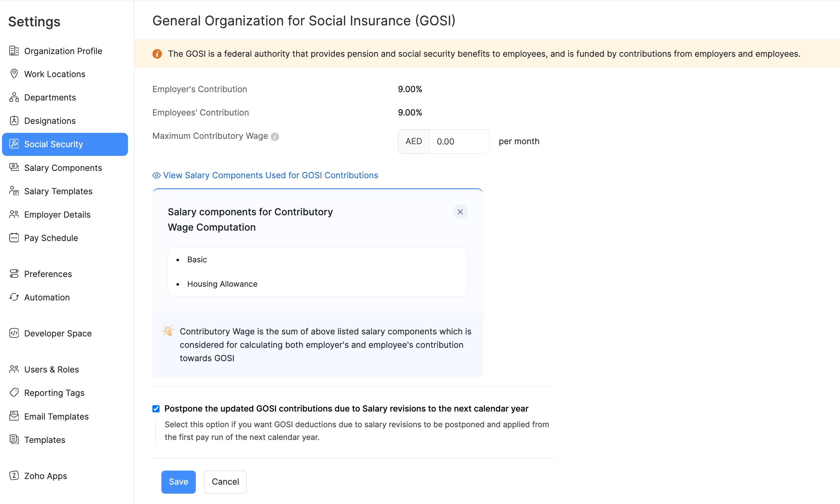Click the Pay Schedule calendar icon
Screen dimensions: 840x504
click(x=14, y=238)
